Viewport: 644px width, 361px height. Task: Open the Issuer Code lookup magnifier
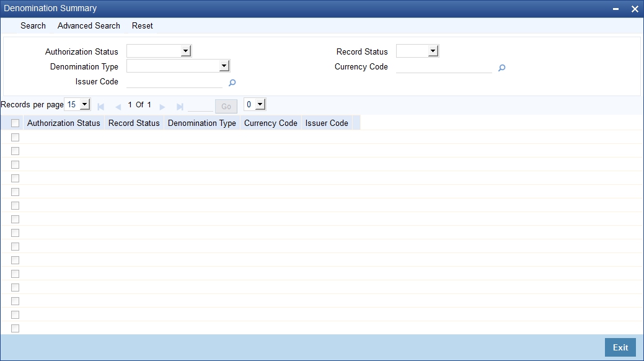click(232, 82)
